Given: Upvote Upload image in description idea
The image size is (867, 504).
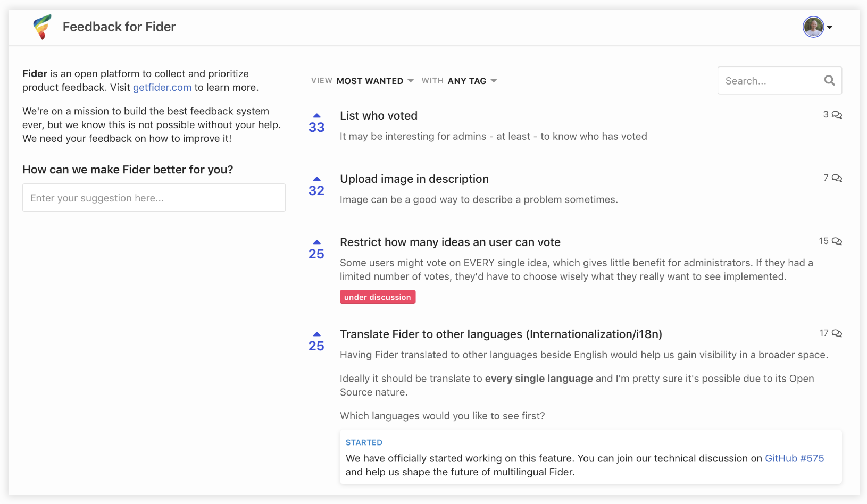Looking at the screenshot, I should click(x=316, y=179).
